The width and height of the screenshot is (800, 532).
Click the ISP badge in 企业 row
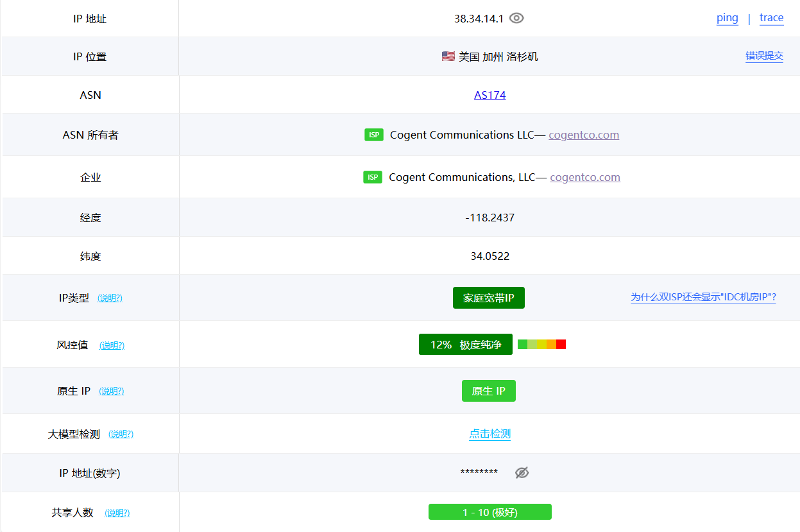click(373, 177)
